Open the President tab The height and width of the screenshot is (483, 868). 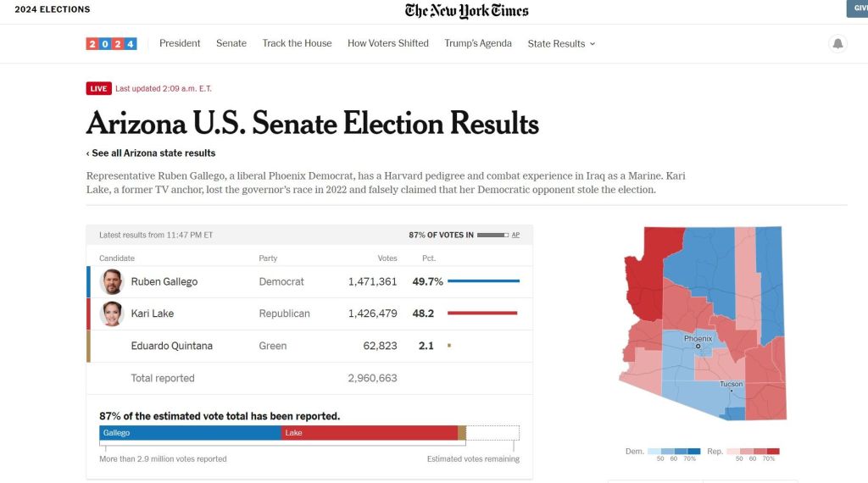click(x=180, y=43)
